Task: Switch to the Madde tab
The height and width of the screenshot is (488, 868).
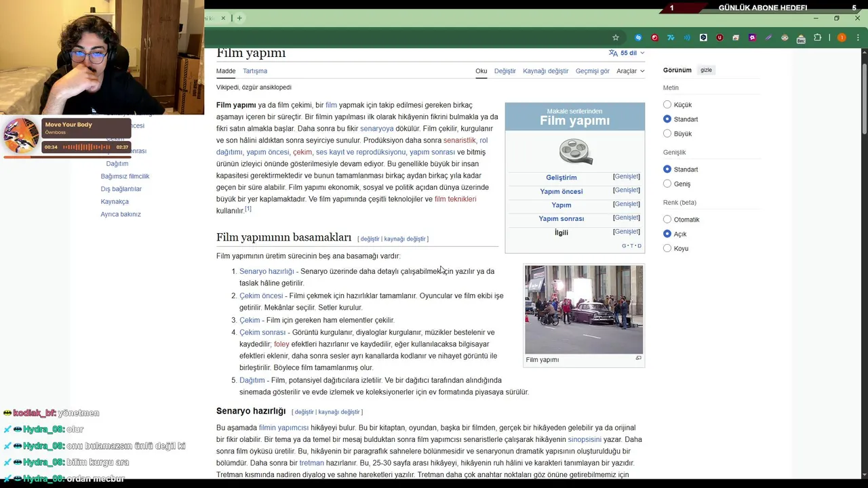Action: [226, 70]
